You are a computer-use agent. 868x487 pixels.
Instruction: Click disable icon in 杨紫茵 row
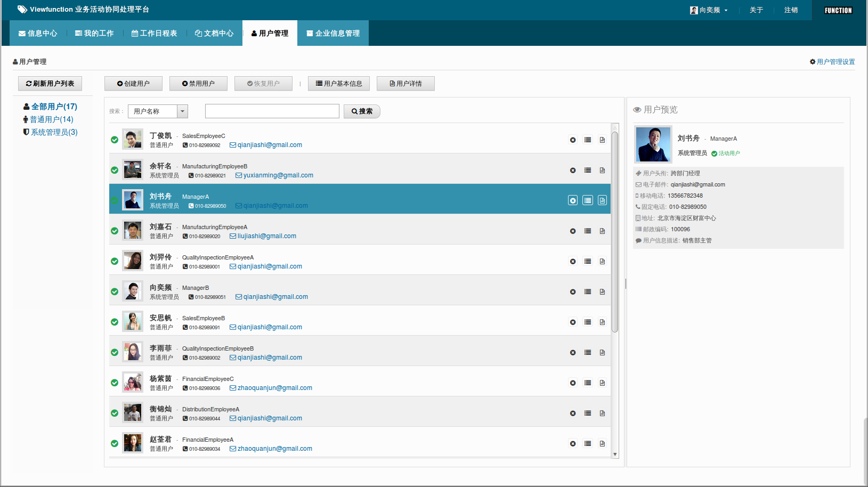click(x=573, y=383)
